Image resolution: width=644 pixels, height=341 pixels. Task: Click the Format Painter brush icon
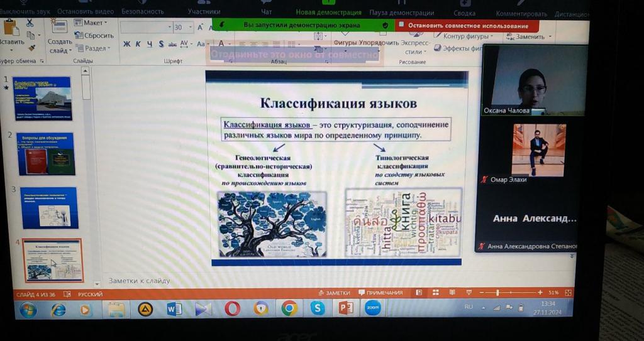pos(31,47)
